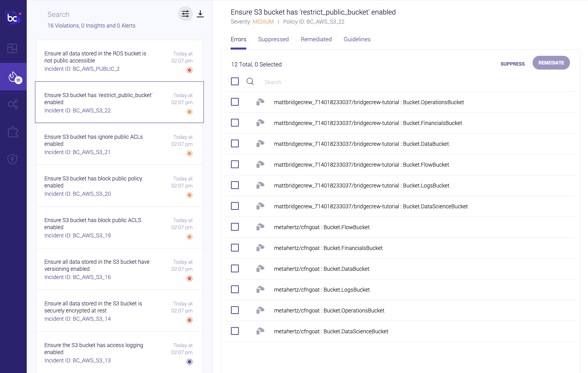This screenshot has width=588, height=373.
Task: Click resource icon for tutorial Bucket.LogsBucket
Action: point(260,186)
